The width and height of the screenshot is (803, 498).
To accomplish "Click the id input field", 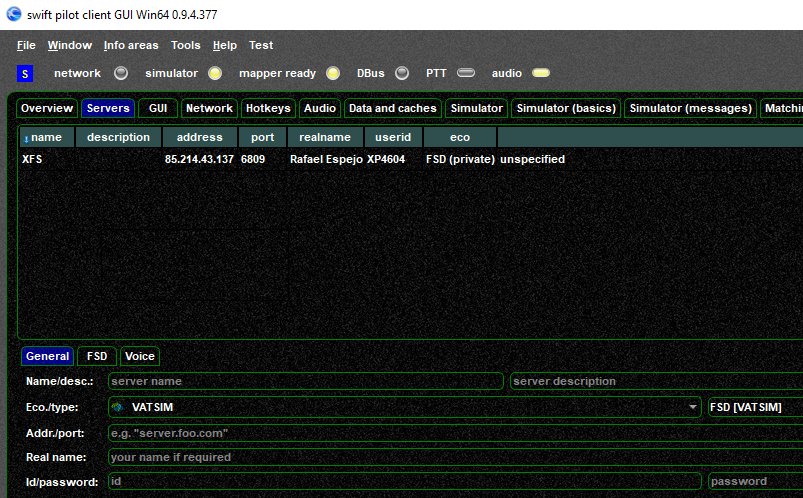I will tap(405, 482).
